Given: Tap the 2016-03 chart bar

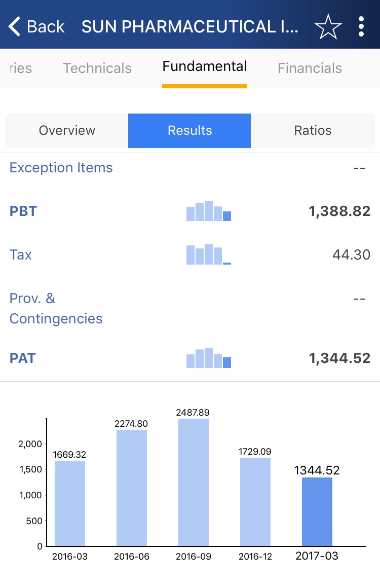Looking at the screenshot, I should tap(70, 503).
